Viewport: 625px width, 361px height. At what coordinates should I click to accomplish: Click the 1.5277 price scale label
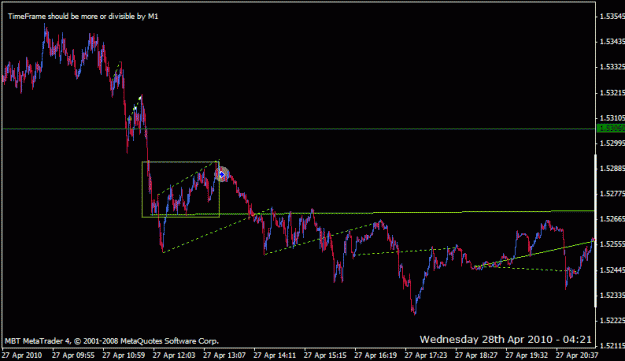click(612, 193)
